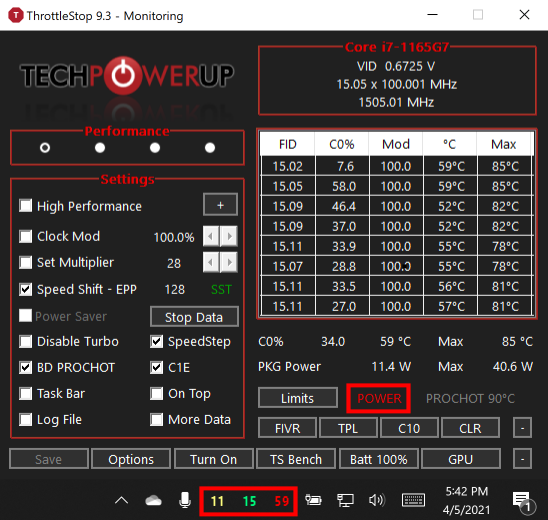Click minus button next to CLR
The image size is (548, 520).
coord(522,428)
